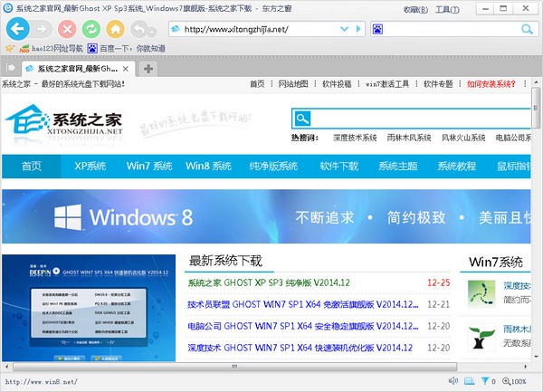This screenshot has width=543, height=392.
Task: Open address bar history dropdown
Action: pos(344,29)
